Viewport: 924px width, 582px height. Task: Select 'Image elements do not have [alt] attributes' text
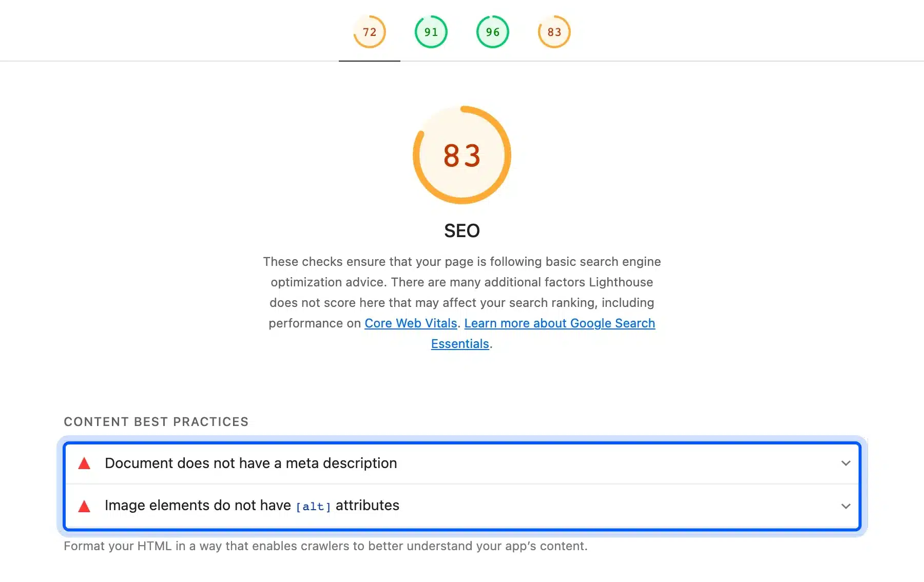(x=252, y=506)
